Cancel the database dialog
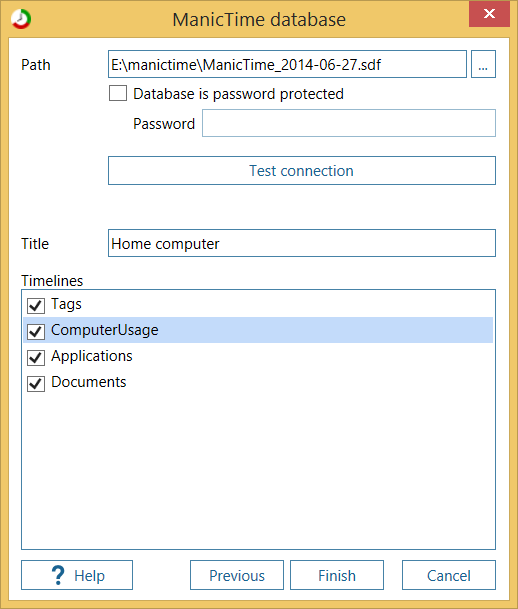Screen dimensions: 518x609 pos(449,575)
